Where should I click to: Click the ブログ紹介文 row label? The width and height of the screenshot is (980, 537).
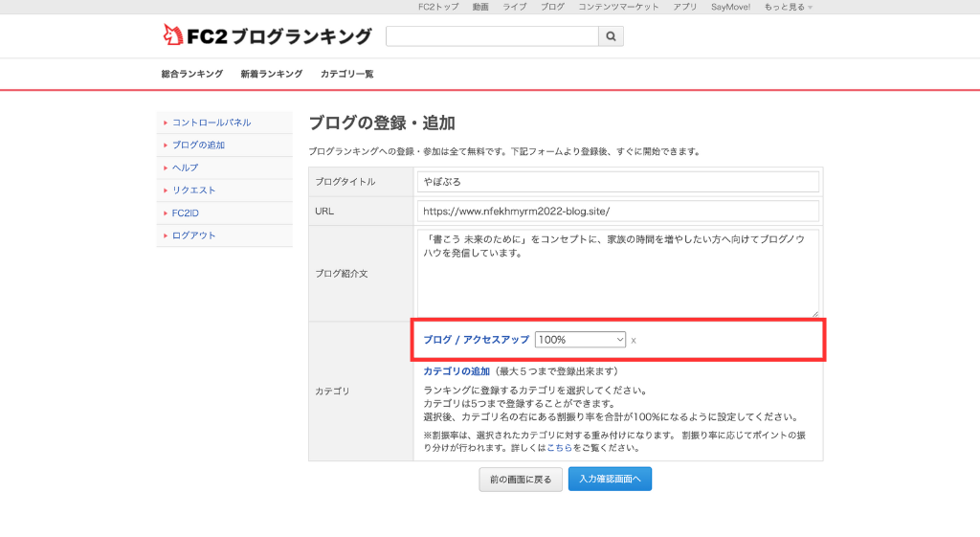point(342,274)
